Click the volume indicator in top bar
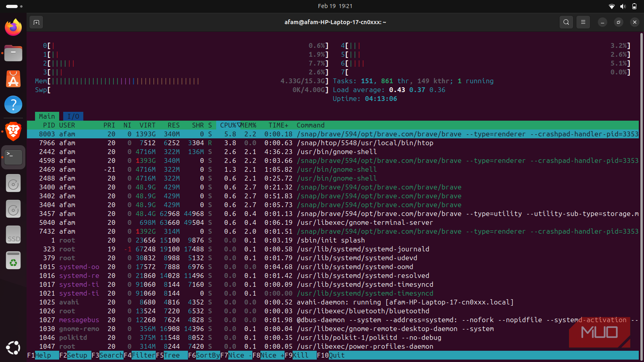 pos(623,6)
